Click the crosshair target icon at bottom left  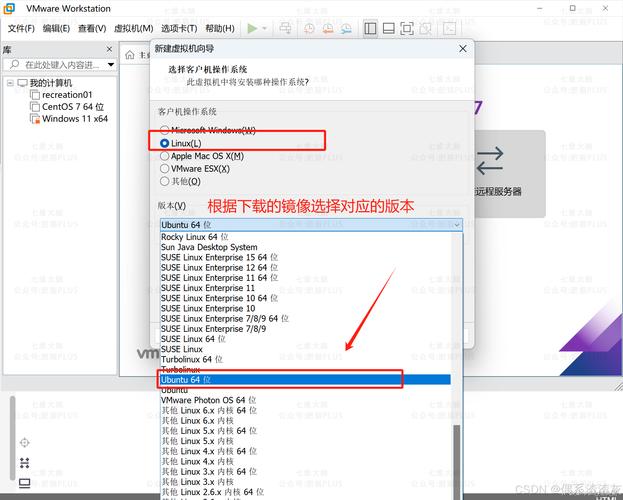(x=25, y=442)
